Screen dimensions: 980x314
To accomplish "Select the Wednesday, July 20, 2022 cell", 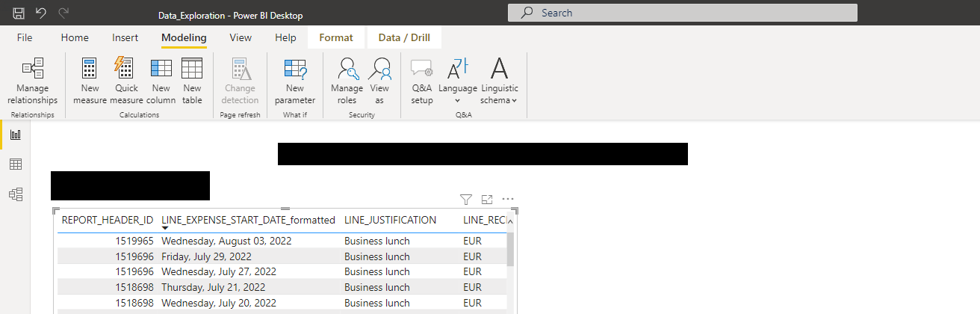I will [x=219, y=303].
